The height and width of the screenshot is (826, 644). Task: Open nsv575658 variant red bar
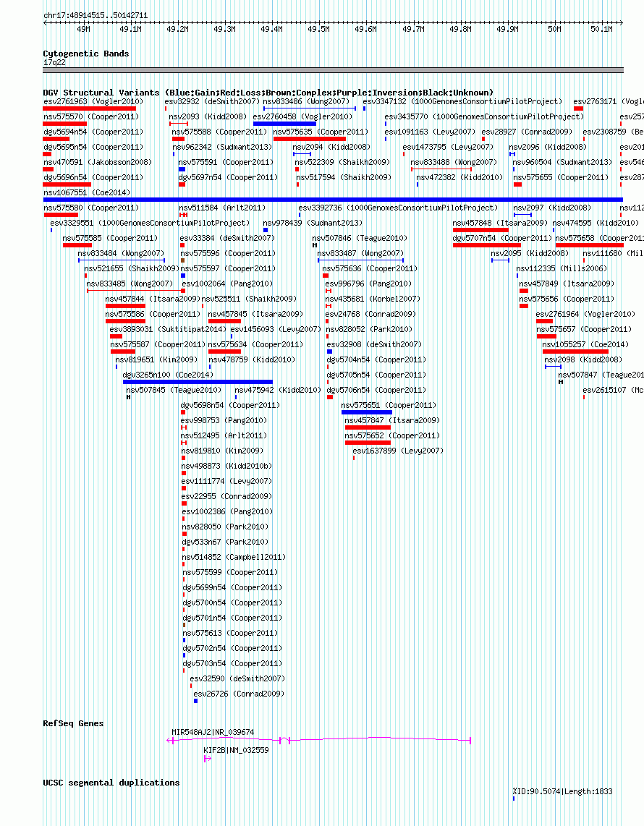[589, 245]
